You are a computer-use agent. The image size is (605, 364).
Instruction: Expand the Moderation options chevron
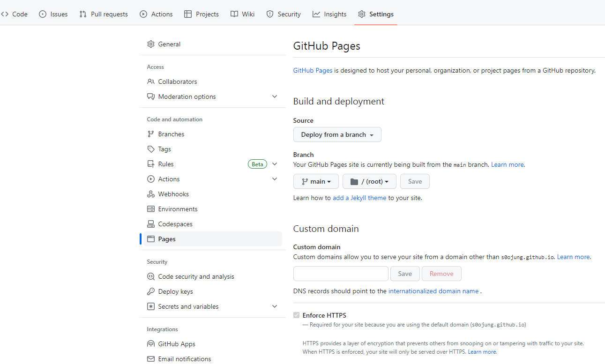[x=275, y=97]
